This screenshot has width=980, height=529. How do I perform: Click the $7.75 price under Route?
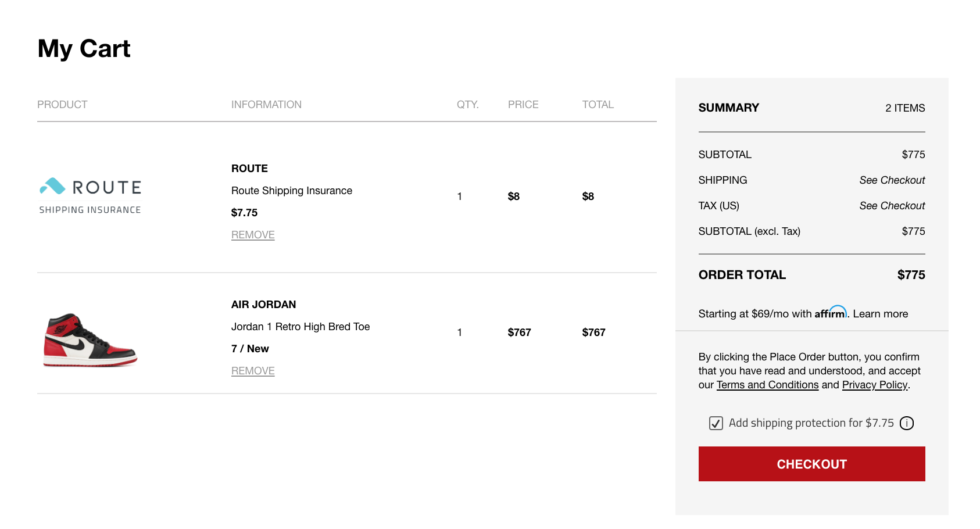[244, 213]
